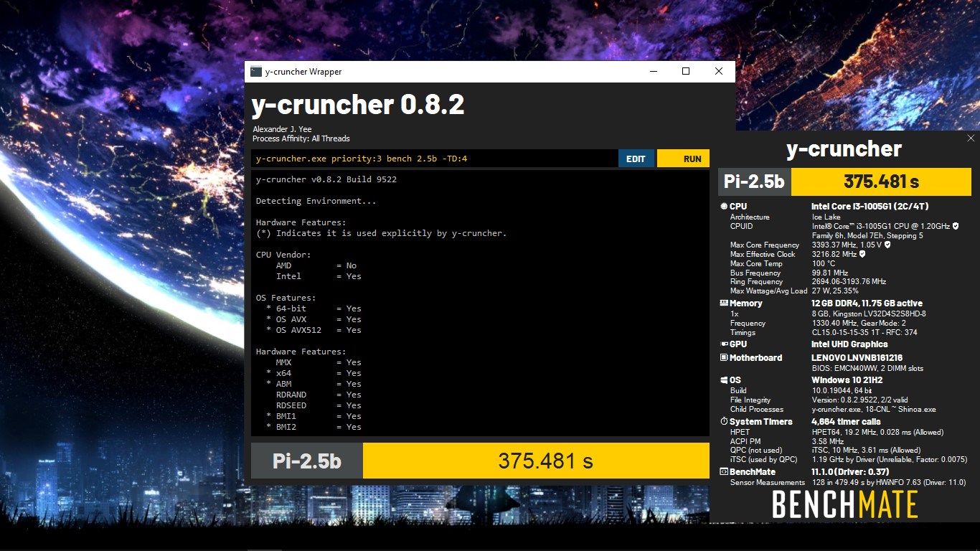Click the 'ABM = Yes' console line
980x551 pixels.
(x=314, y=384)
